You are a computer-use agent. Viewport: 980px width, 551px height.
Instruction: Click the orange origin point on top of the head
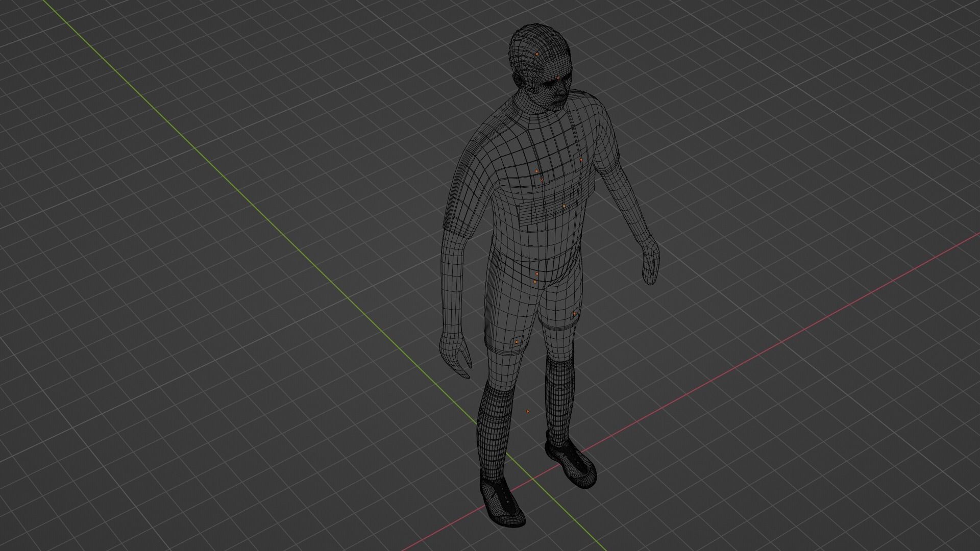[x=537, y=54]
